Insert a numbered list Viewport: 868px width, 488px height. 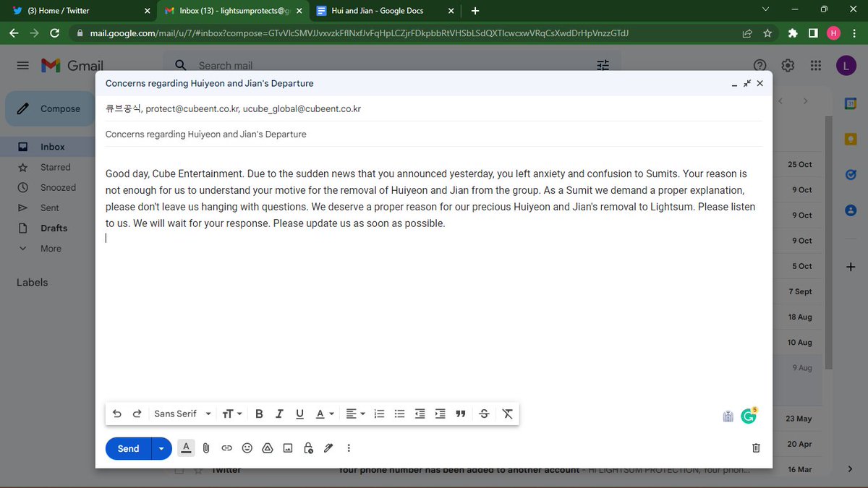click(379, 414)
